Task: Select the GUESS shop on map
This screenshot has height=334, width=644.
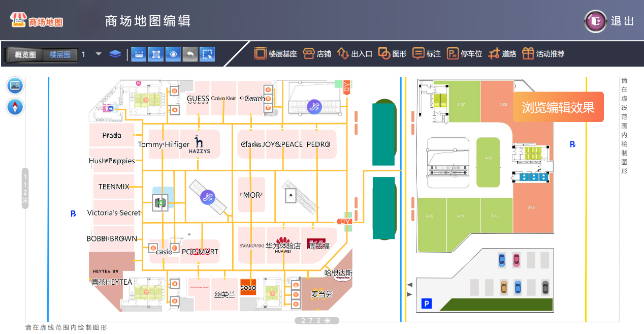Action: (x=198, y=99)
